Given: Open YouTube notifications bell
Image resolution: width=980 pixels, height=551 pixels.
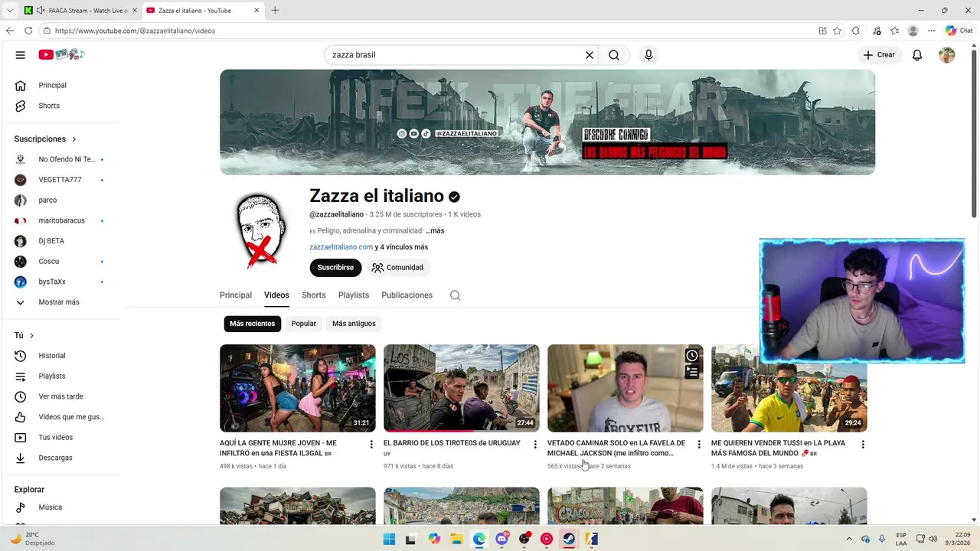Looking at the screenshot, I should 917,55.
